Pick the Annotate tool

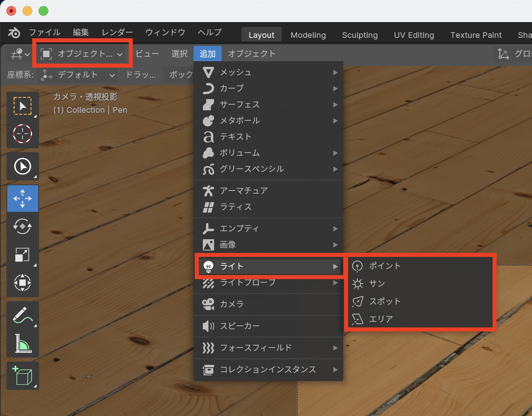pos(23,315)
